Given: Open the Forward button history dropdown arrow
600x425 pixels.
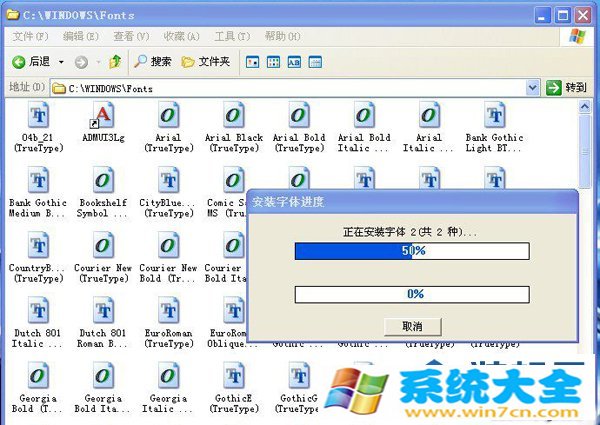Looking at the screenshot, I should click(x=98, y=62).
